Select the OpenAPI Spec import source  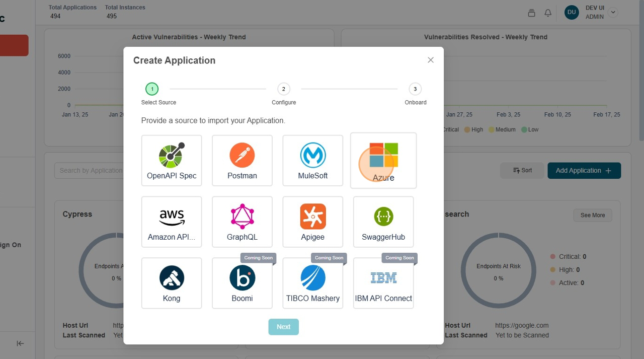pos(172,160)
